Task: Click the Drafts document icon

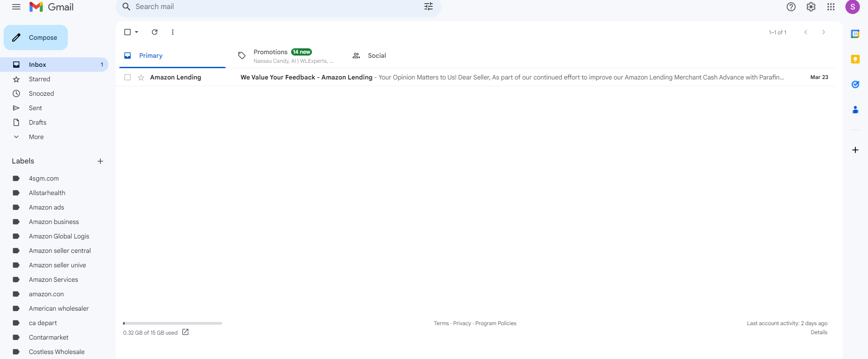Action: click(x=16, y=122)
